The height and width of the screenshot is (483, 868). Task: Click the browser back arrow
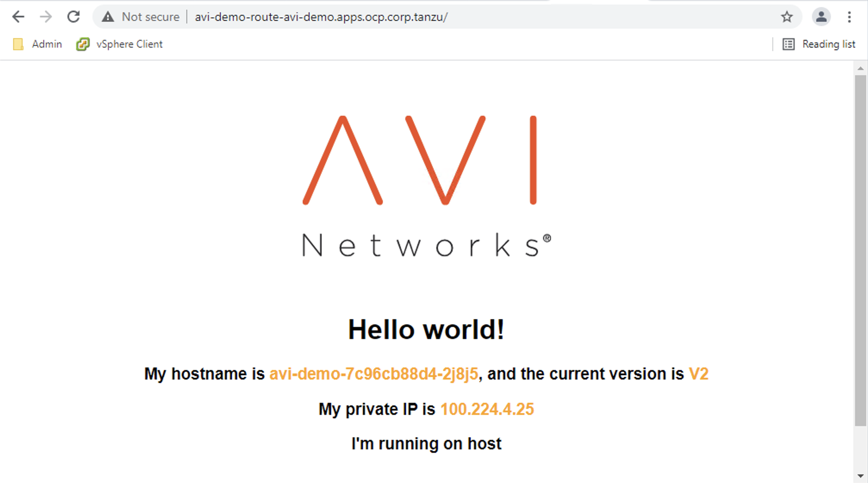[x=18, y=17]
